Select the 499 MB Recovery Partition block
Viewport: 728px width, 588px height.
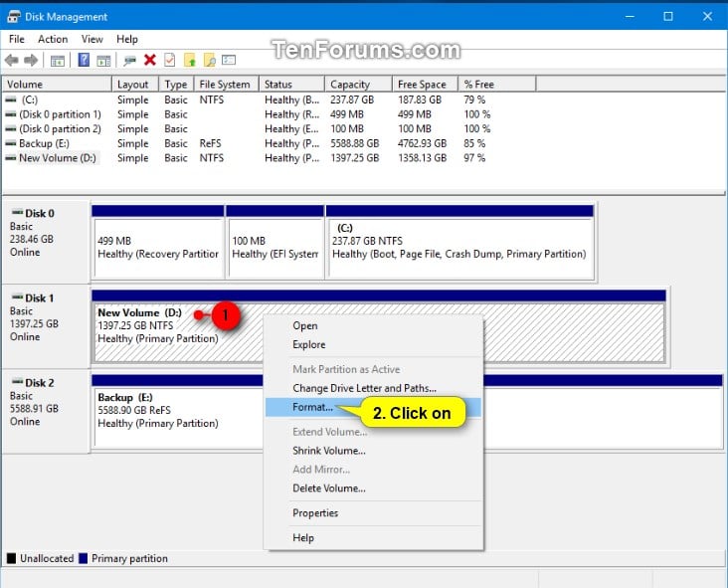(158, 242)
